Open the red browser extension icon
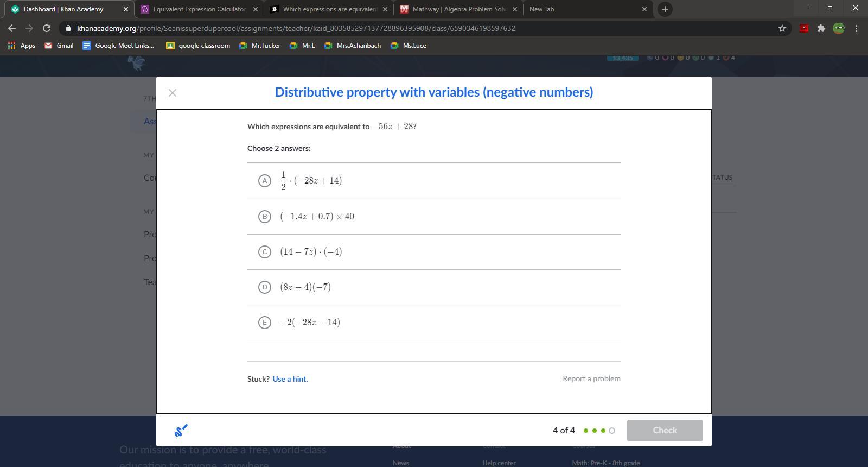Screen dimensions: 868x467 point(804,28)
